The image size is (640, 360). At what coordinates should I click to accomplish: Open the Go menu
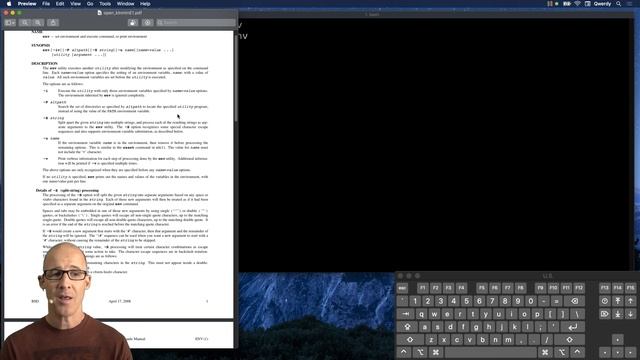tap(90, 4)
